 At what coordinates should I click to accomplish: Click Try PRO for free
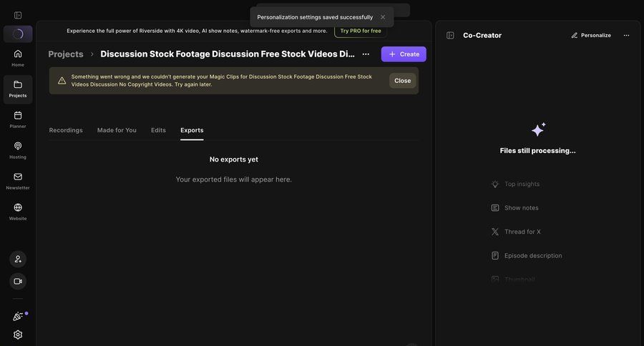tap(360, 31)
